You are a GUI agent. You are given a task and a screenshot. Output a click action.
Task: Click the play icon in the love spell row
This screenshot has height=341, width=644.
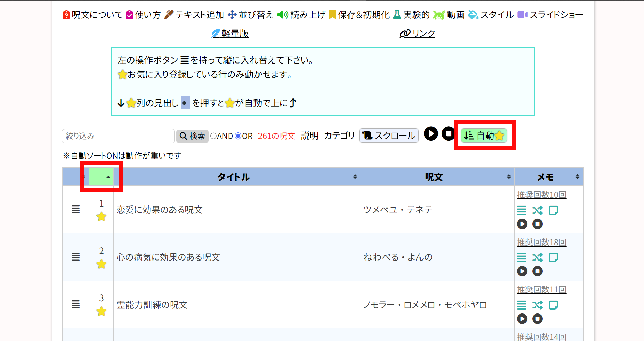(x=522, y=224)
